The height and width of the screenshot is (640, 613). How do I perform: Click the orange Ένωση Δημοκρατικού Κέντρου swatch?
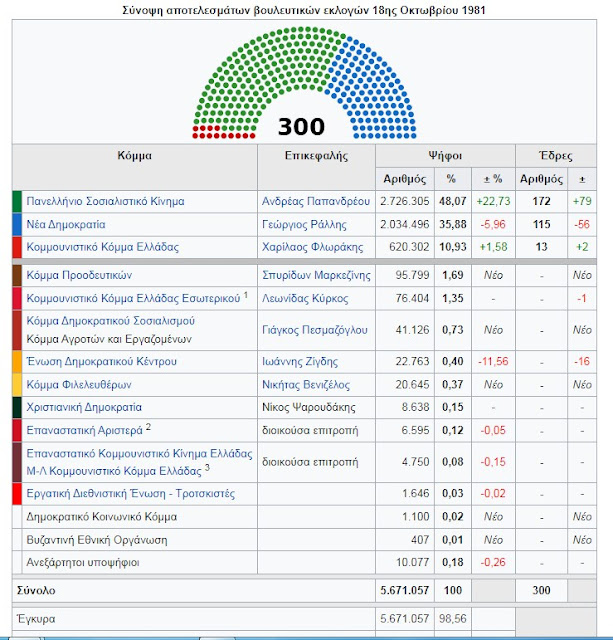point(17,361)
